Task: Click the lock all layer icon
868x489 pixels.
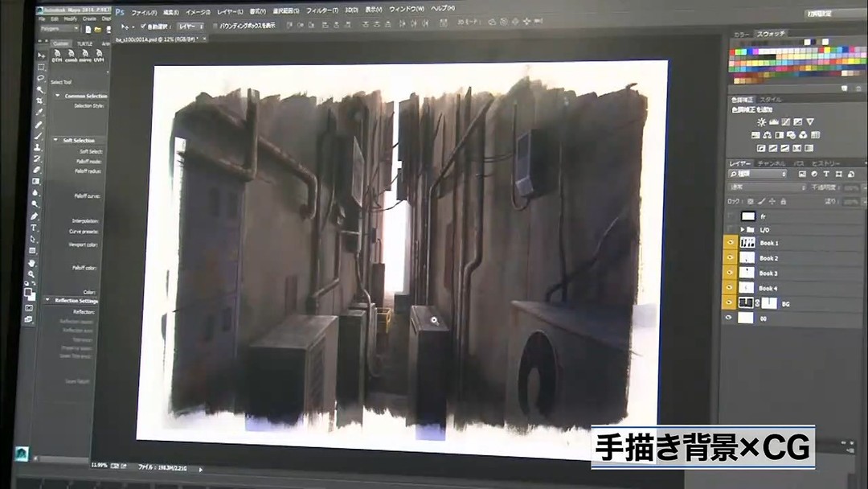Action: click(x=783, y=202)
